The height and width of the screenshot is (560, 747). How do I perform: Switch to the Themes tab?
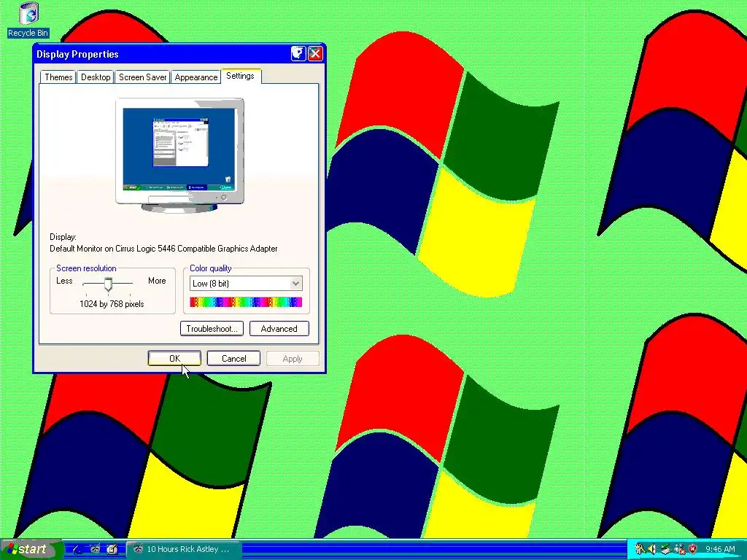[58, 77]
